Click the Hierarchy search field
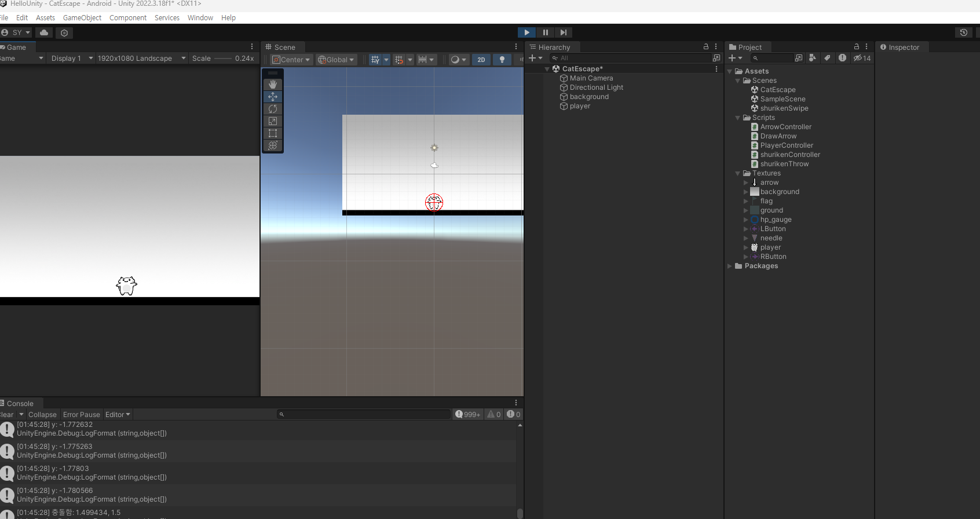This screenshot has width=980, height=519. pyautogui.click(x=630, y=58)
